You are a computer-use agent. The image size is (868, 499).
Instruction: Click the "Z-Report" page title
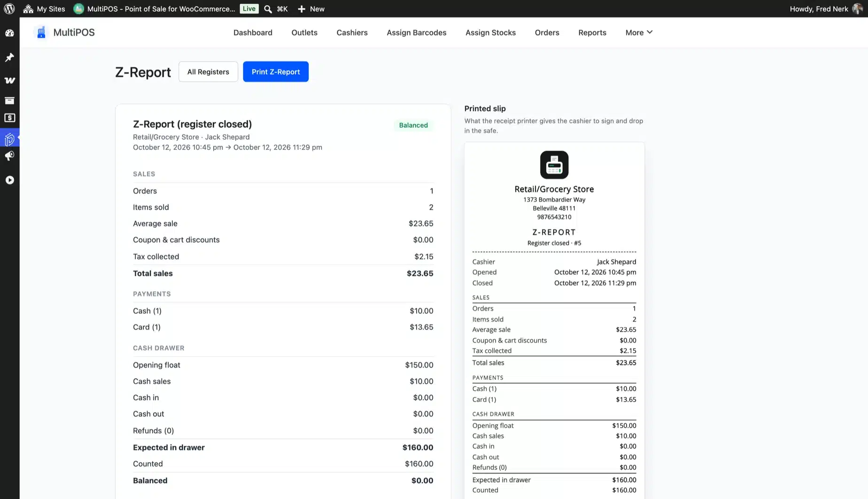[143, 72]
